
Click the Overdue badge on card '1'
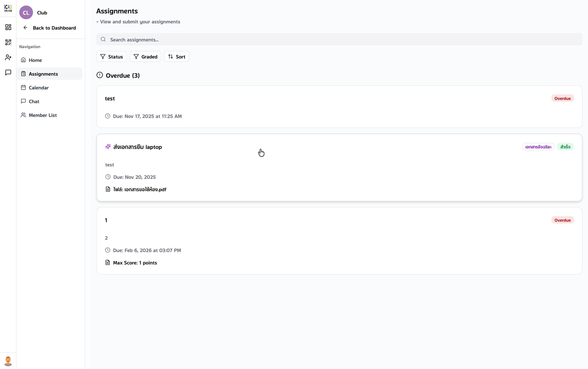click(x=562, y=220)
